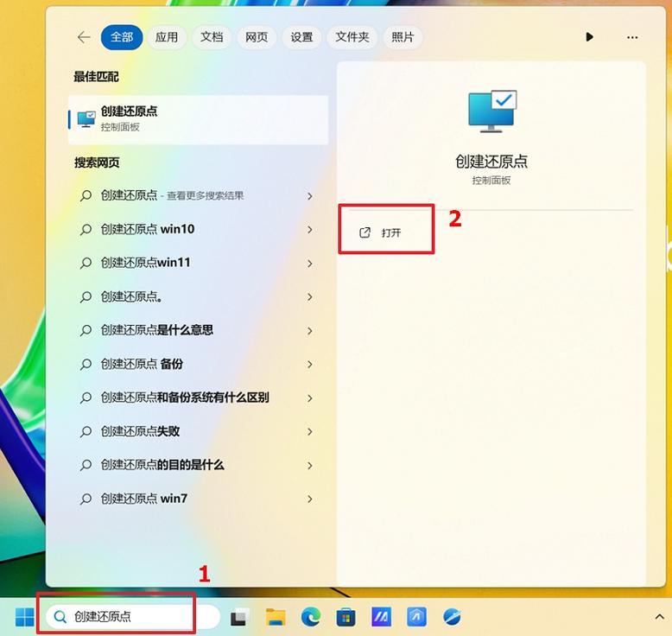Select suggestion 创建还原点失败
This screenshot has width=672, height=636.
pos(197,431)
